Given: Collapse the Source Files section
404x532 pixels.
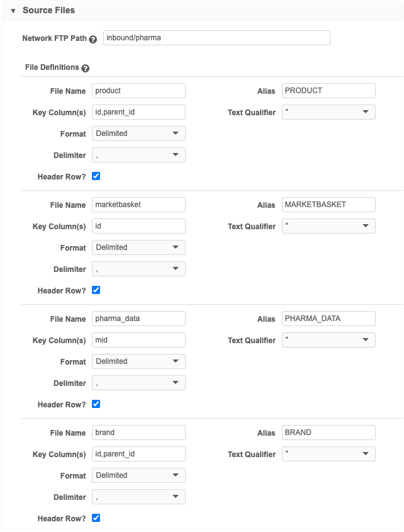Looking at the screenshot, I should (13, 11).
